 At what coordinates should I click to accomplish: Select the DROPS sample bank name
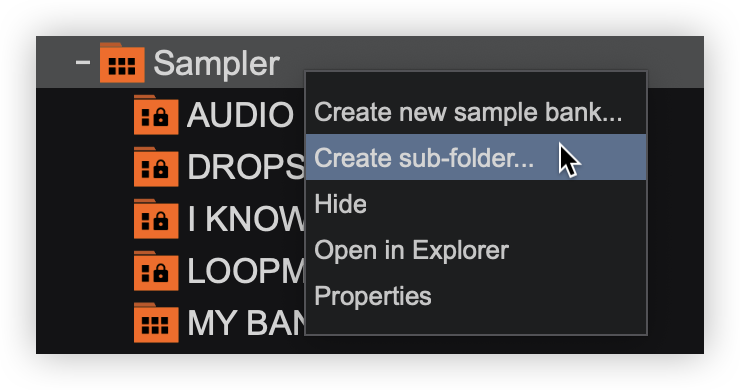coord(246,167)
